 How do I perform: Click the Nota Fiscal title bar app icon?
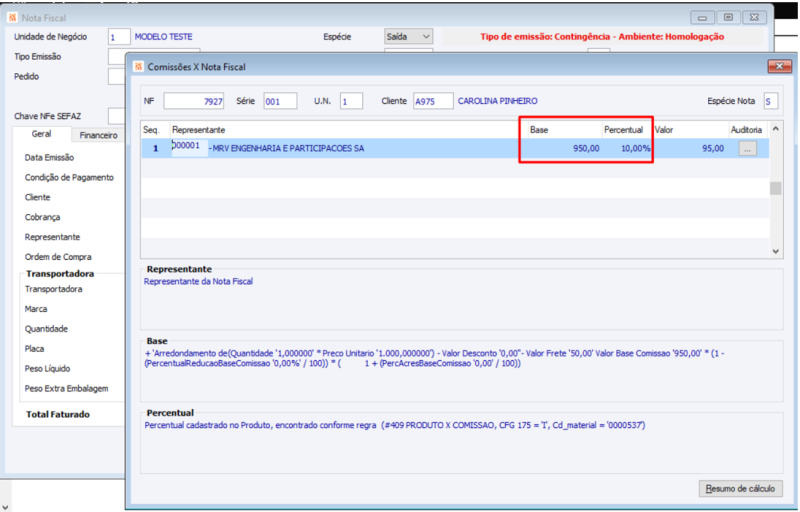click(12, 18)
